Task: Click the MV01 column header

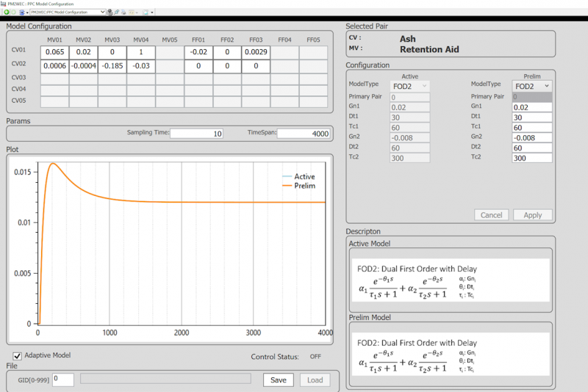Action: point(54,40)
